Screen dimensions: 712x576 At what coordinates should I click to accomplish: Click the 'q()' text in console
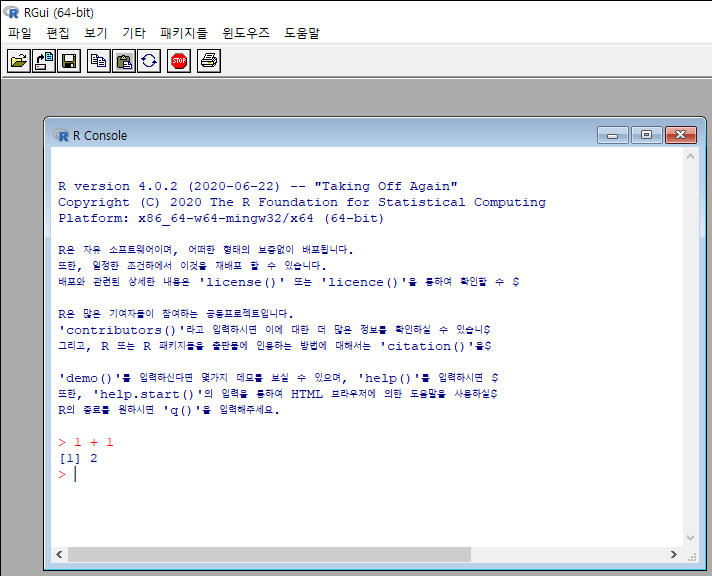tap(183, 411)
